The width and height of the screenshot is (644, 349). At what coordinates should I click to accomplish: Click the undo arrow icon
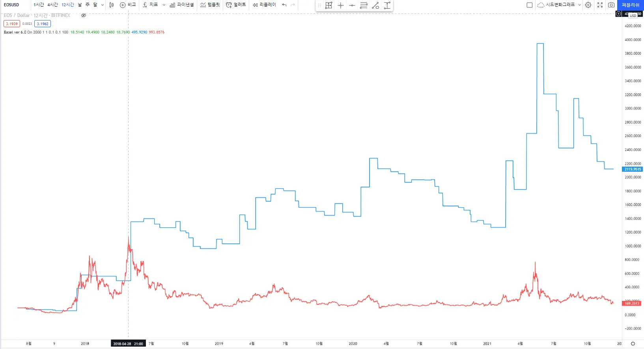click(x=284, y=5)
